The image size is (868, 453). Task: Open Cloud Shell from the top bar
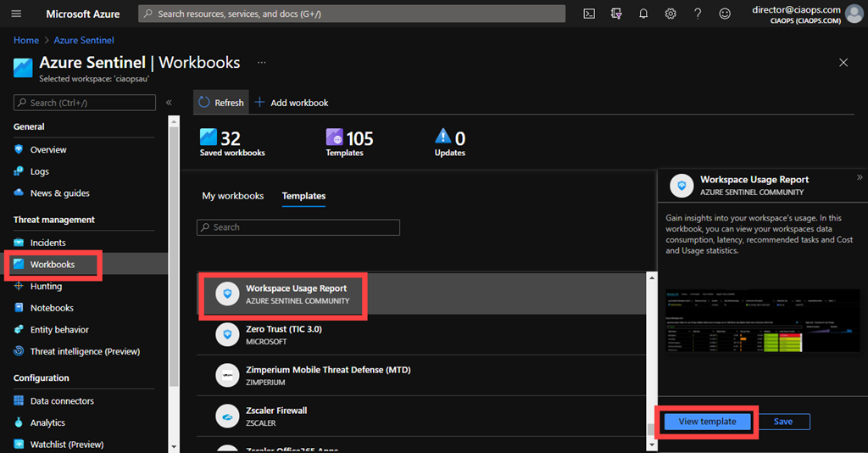click(589, 14)
